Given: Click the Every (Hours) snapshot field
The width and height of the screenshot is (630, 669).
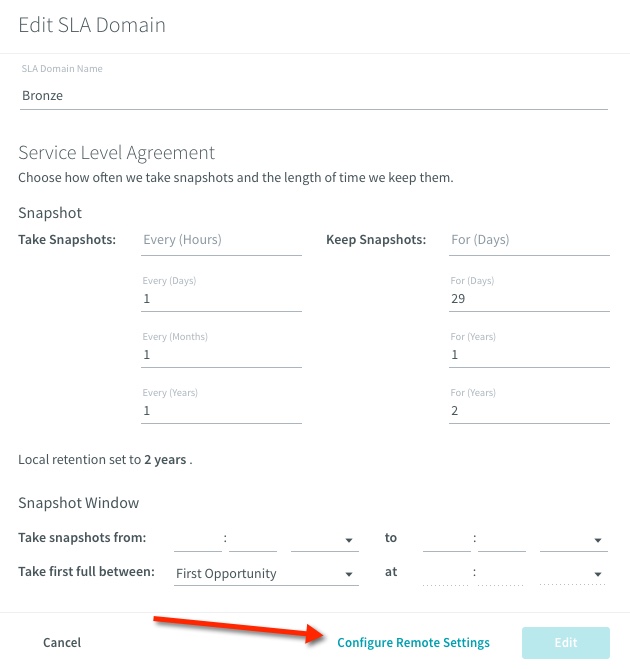Looking at the screenshot, I should (221, 240).
